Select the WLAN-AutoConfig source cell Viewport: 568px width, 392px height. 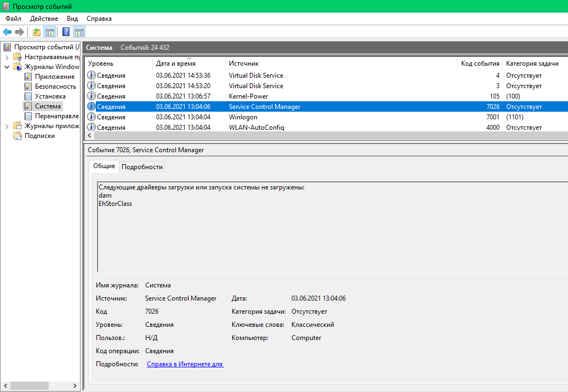256,128
